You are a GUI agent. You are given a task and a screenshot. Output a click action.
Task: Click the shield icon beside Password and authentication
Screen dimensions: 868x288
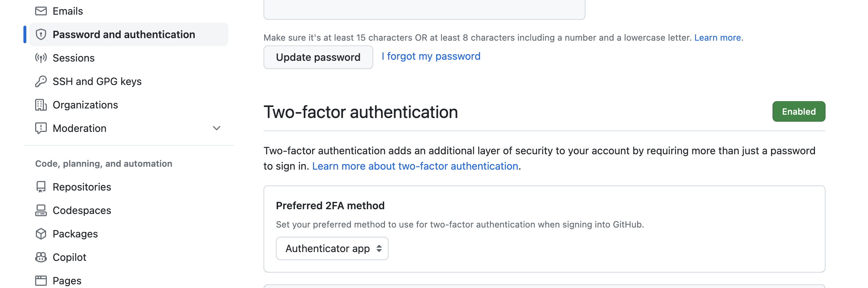coord(41,34)
